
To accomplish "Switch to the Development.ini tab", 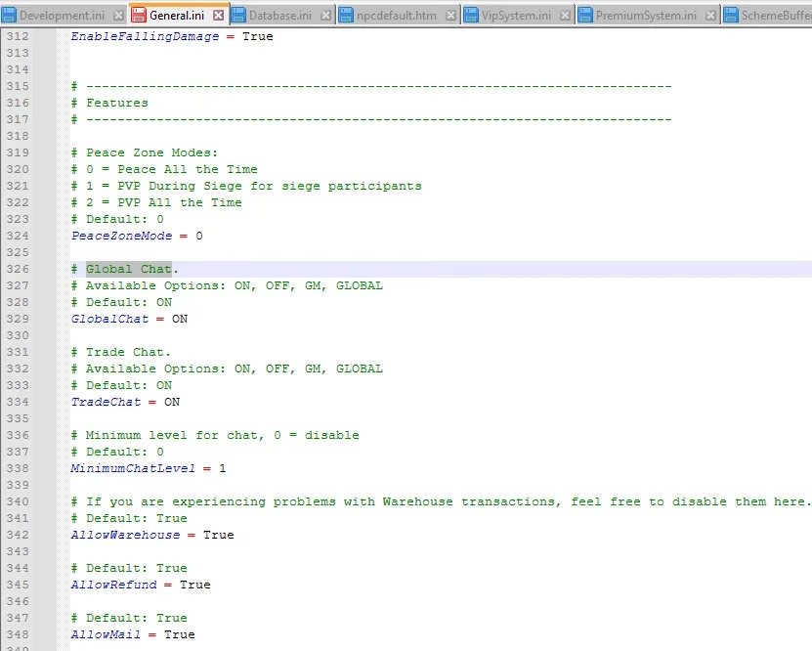I will 62,16.
